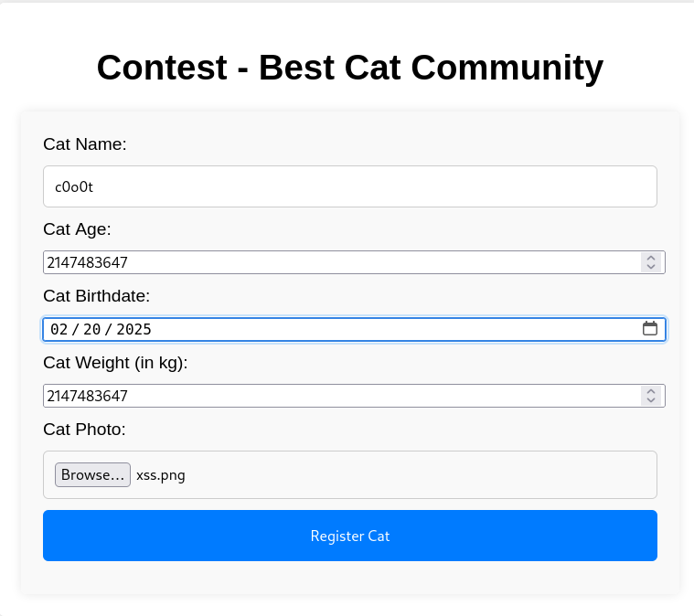Select the year segment 2025 in birthdate
Viewport: 694px width, 616px height.
133,329
